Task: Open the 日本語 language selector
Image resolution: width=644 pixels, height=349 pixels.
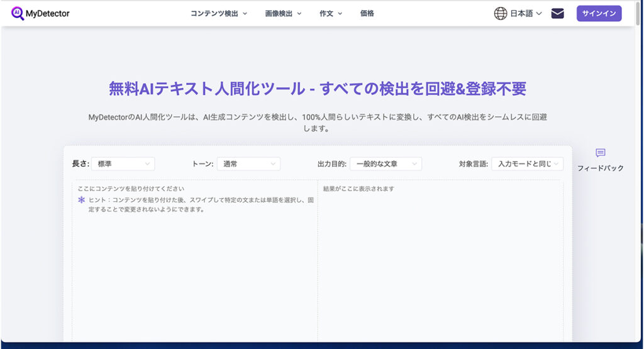Action: pos(526,13)
